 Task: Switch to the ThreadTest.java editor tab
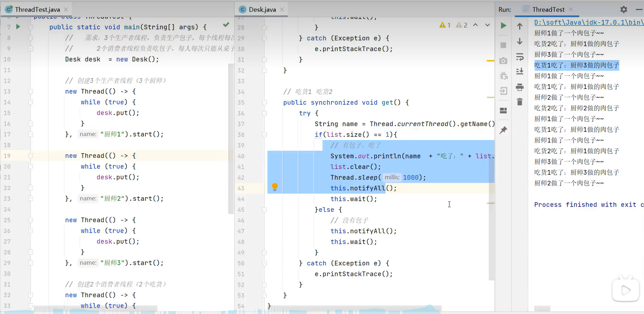(x=37, y=10)
